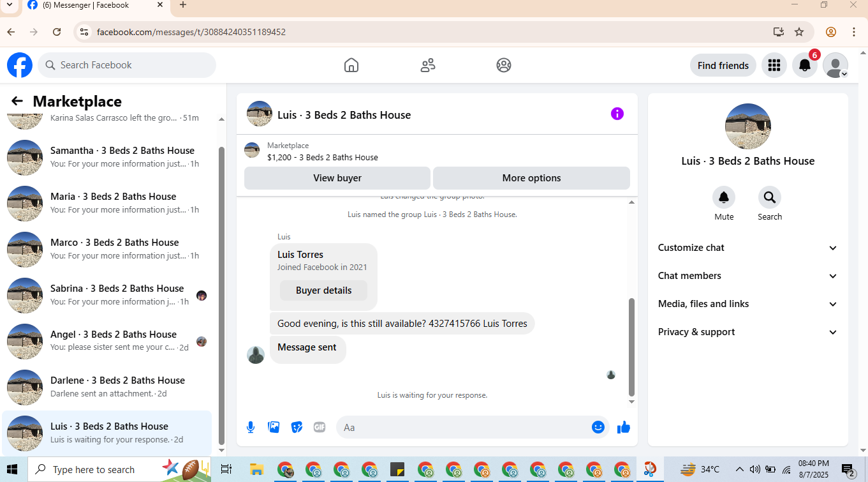Go back using browser back arrow
Viewport: 868px width, 482px height.
[11, 32]
